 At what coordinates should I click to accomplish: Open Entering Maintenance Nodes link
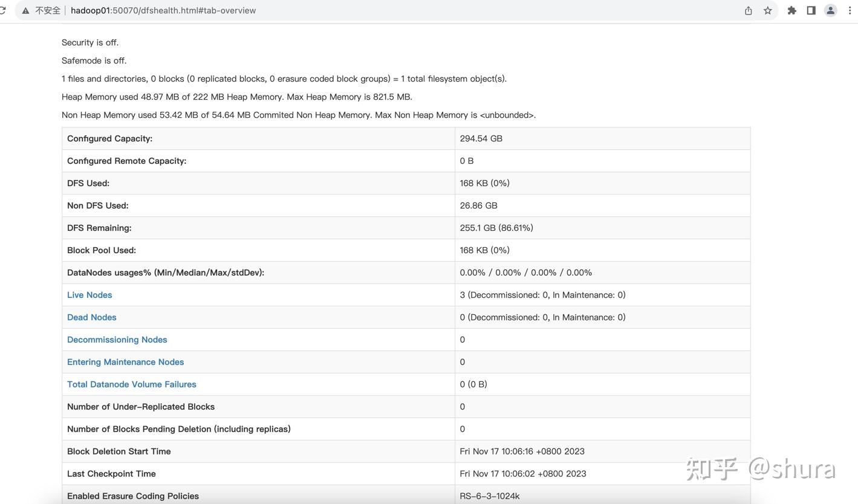[x=126, y=362]
